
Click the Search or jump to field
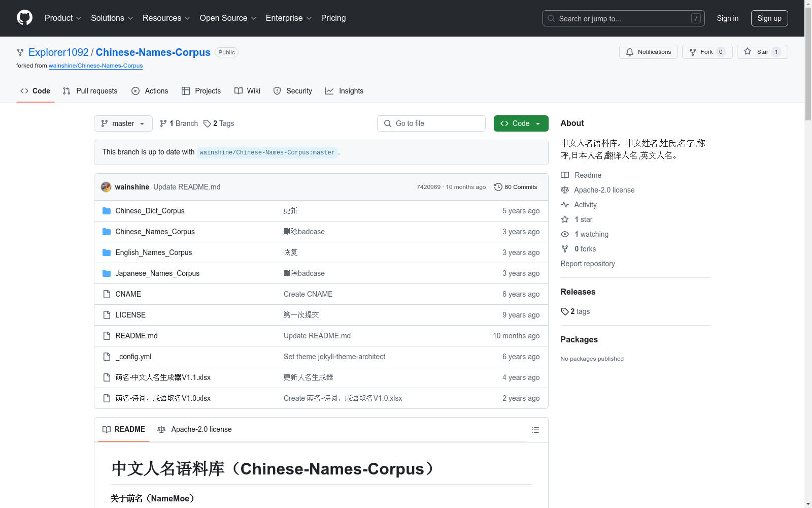[x=623, y=18]
